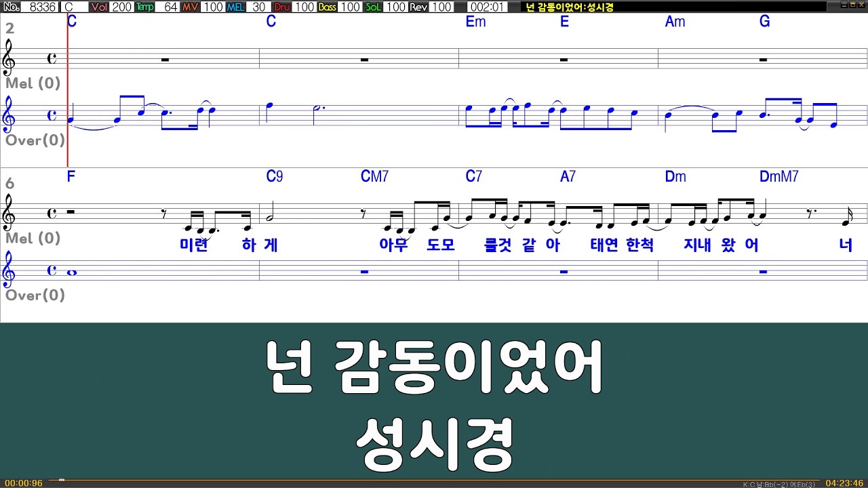Click the Mel (0) label in the lower system

pyautogui.click(x=33, y=239)
